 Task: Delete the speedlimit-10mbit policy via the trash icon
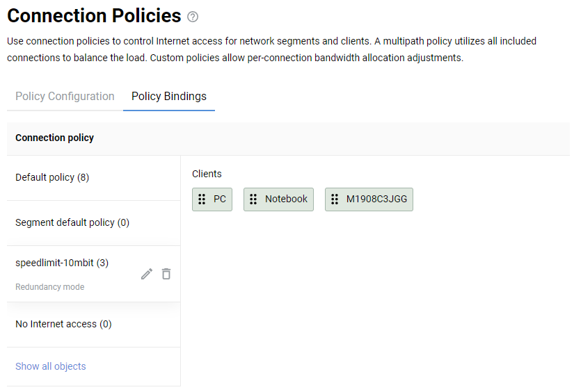click(166, 274)
